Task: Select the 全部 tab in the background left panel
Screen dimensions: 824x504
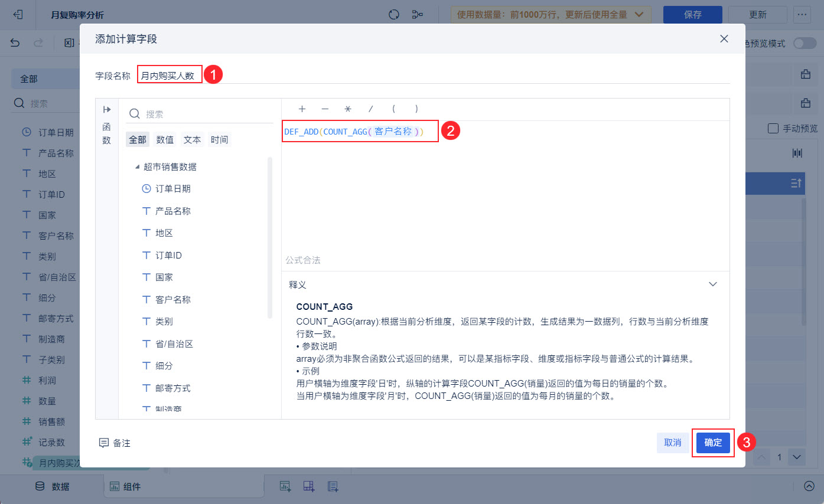Action: [45, 78]
